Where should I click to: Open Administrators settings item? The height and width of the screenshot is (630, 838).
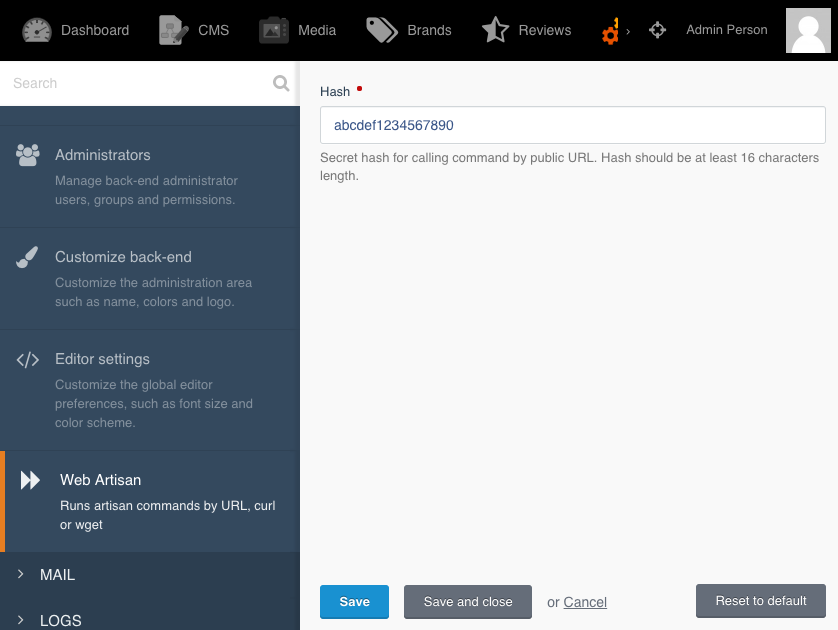pyautogui.click(x=150, y=177)
